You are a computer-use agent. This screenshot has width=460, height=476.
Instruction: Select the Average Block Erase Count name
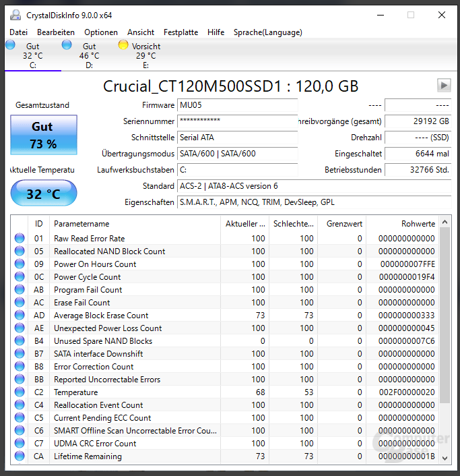[x=101, y=316]
